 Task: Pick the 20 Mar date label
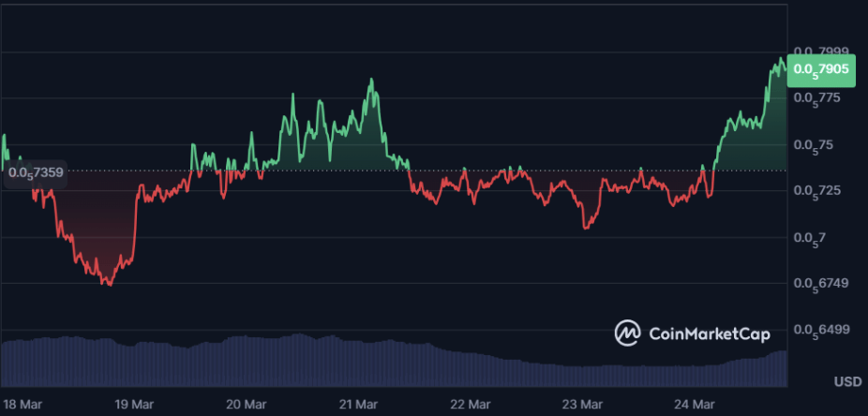click(x=246, y=405)
